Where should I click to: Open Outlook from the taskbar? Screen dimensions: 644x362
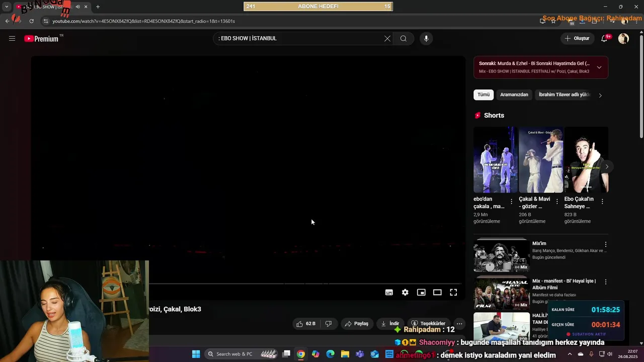[x=374, y=354]
